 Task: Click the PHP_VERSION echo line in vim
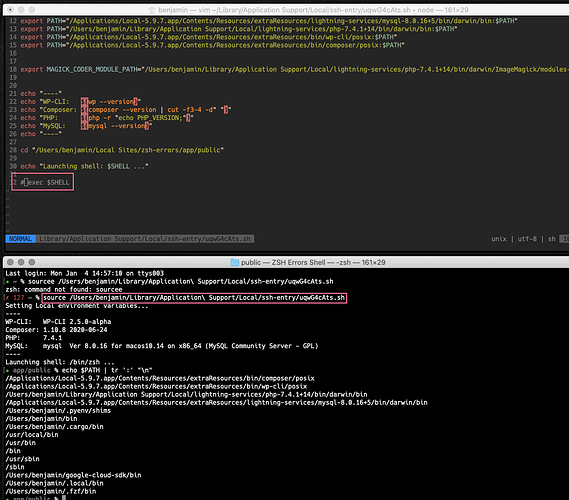click(107, 118)
